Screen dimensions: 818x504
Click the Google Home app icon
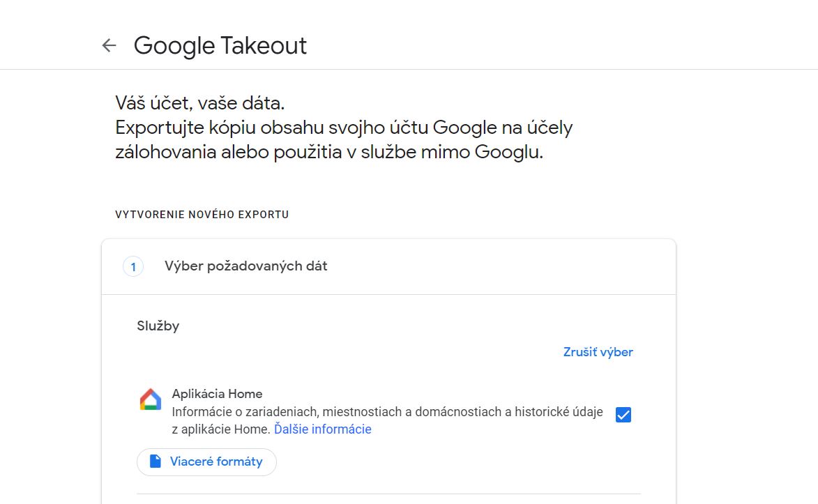[x=151, y=400]
